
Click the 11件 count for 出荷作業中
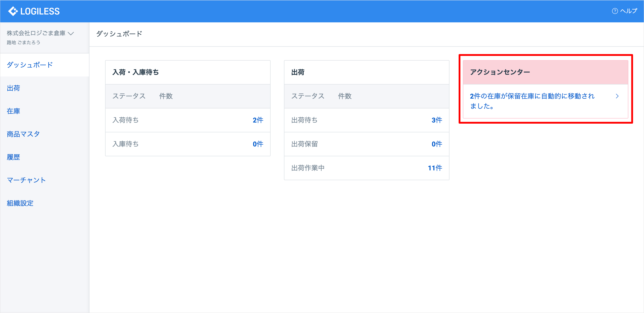(435, 168)
